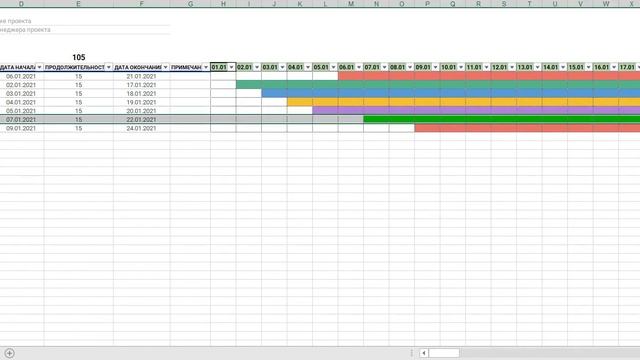Open the 13.01 column filter dropdown
This screenshot has width=640, height=360.
pyautogui.click(x=538, y=67)
